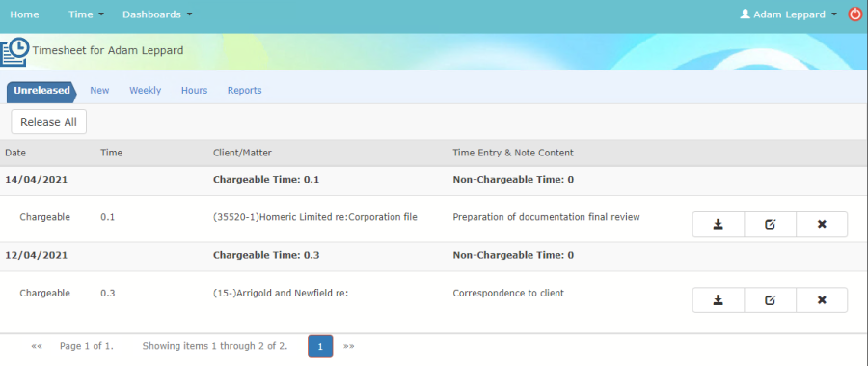Delete the Homeric Limited time entry

[822, 224]
